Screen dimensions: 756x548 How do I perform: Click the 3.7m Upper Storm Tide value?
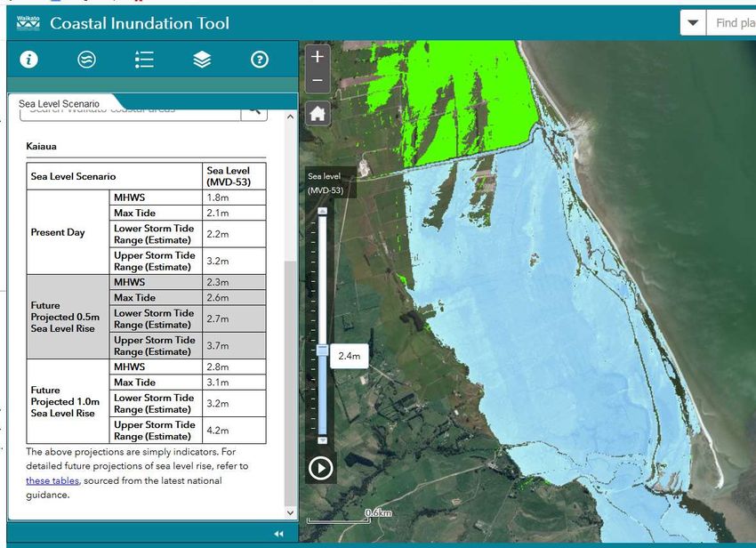[x=217, y=346]
